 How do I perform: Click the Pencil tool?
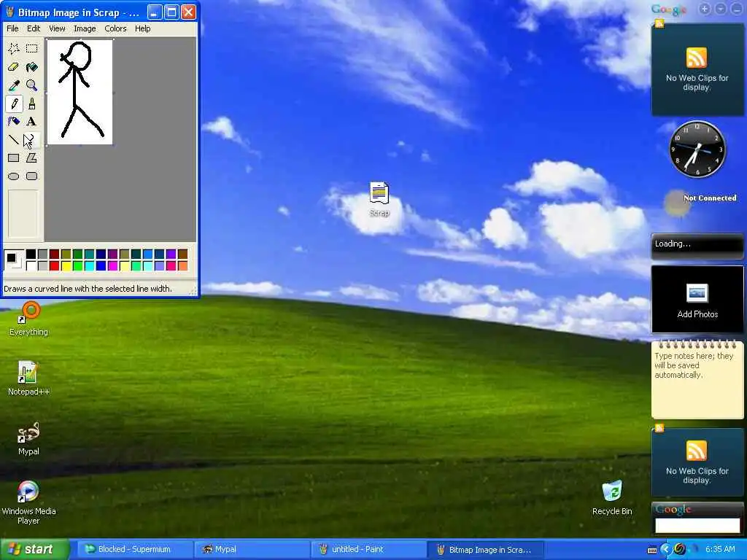click(x=14, y=104)
